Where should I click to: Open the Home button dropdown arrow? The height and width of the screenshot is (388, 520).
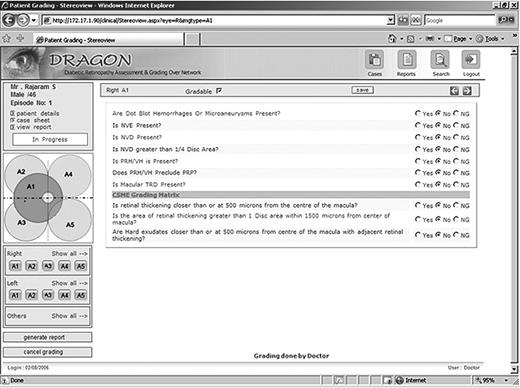tap(402, 39)
